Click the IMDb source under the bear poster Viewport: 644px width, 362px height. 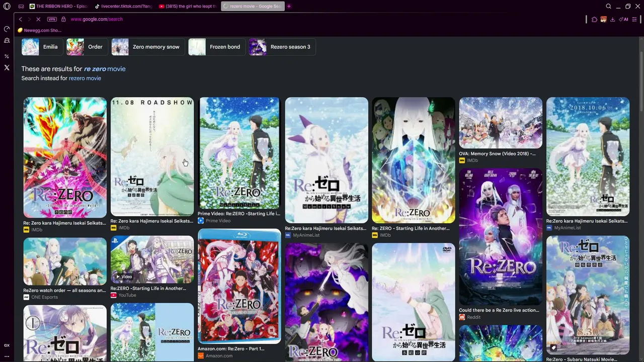[33, 230]
